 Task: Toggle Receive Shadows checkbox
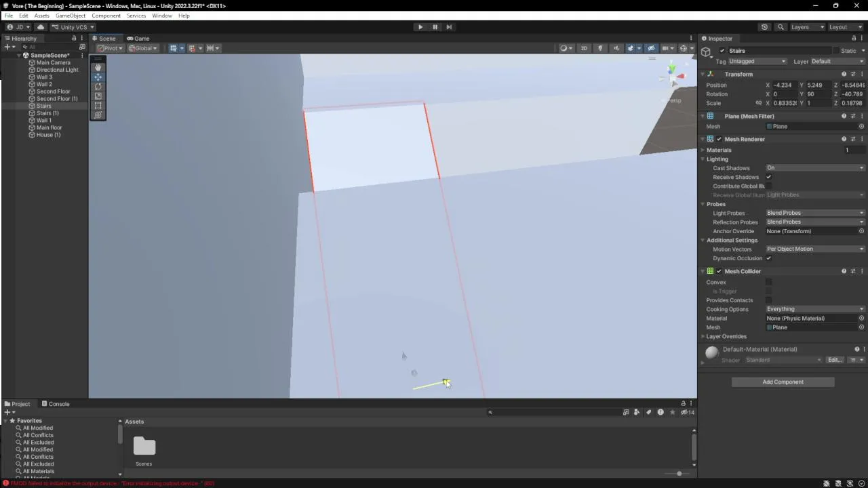click(768, 177)
